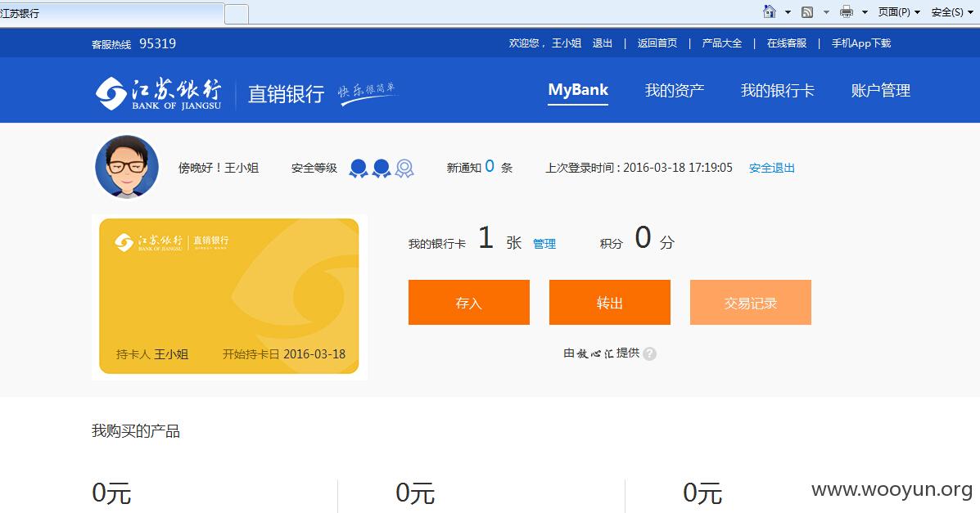This screenshot has height=513, width=980.
Task: Click the gray question mark help icon
Action: coord(650,353)
